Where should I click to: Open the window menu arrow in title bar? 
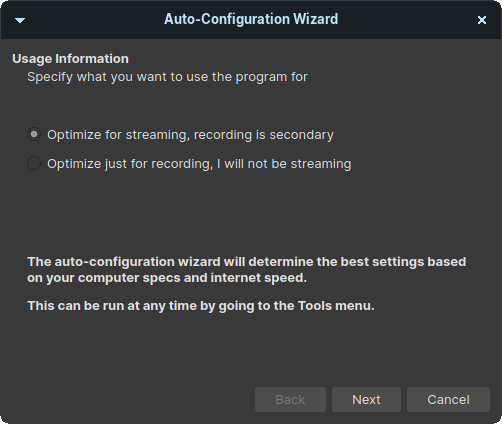(x=20, y=21)
